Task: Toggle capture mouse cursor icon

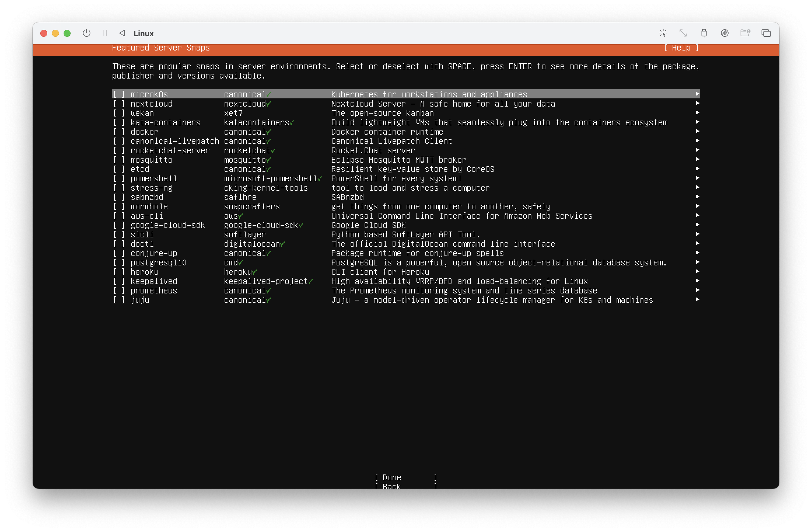Action: [x=663, y=33]
